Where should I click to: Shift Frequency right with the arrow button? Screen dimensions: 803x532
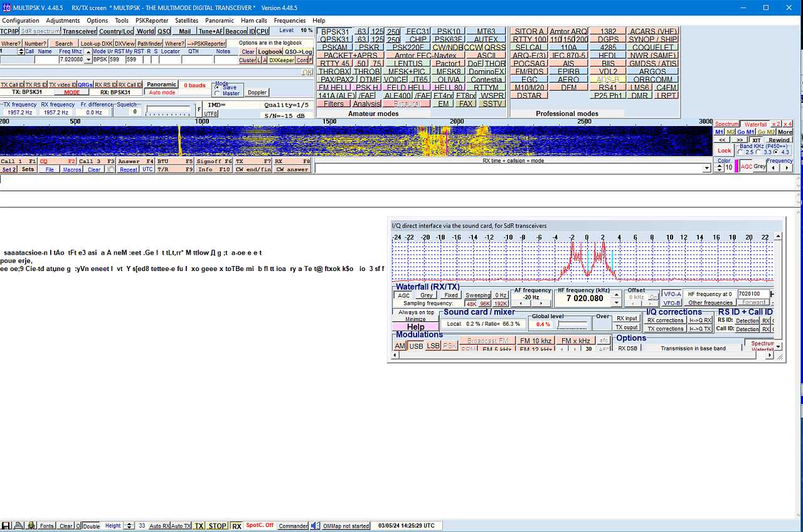click(x=787, y=169)
